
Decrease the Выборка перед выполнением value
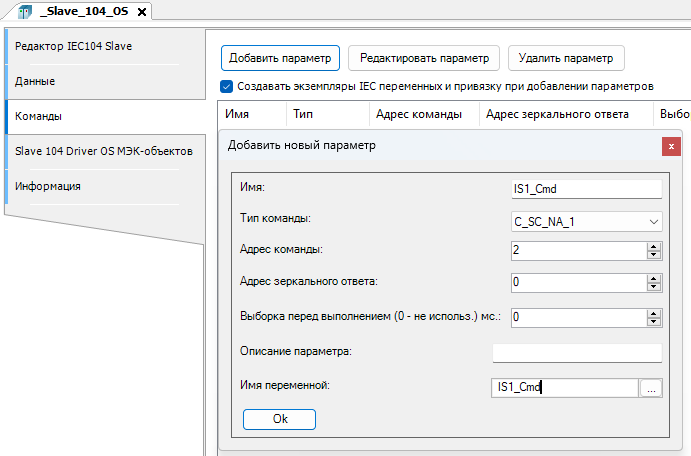(x=654, y=322)
